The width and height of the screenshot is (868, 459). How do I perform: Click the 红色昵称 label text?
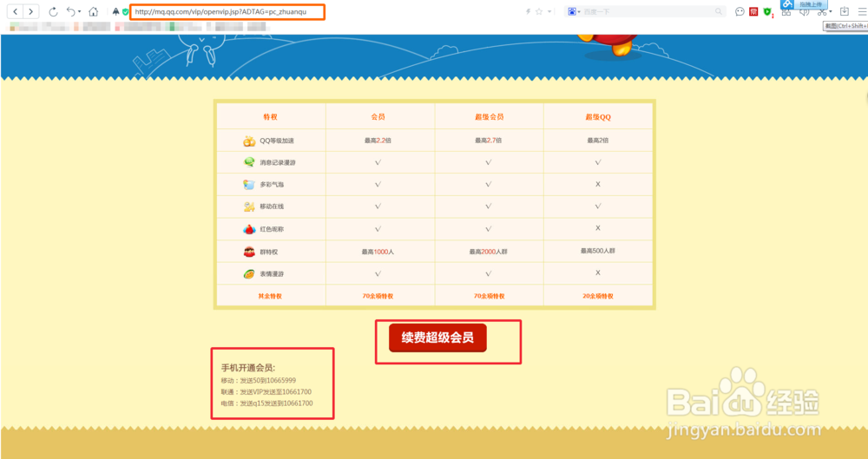(272, 229)
